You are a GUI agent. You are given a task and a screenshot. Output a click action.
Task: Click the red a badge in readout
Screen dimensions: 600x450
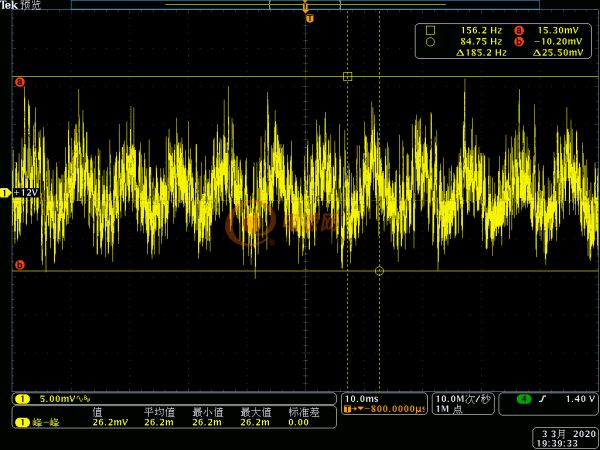[x=519, y=30]
